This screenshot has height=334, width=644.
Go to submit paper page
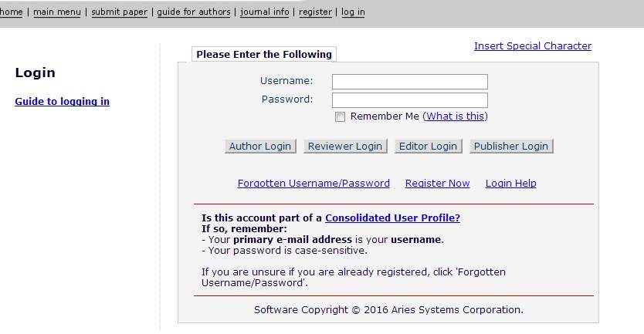(x=119, y=12)
